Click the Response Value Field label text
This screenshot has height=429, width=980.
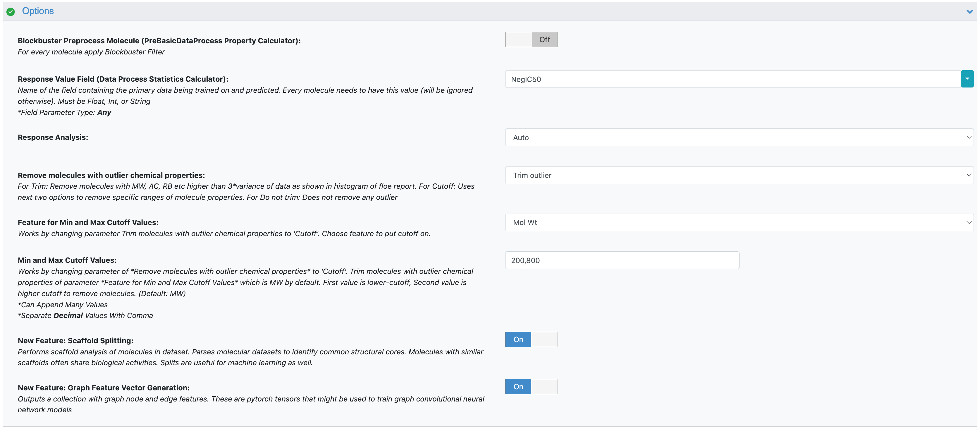(123, 79)
